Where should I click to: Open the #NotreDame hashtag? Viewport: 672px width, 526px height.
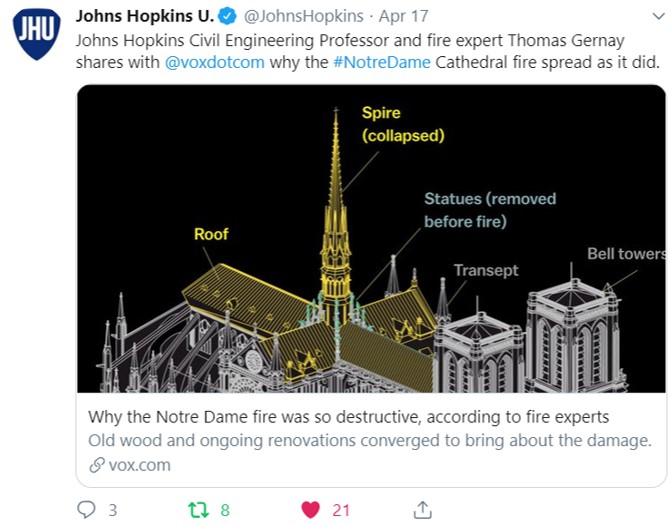[381, 62]
